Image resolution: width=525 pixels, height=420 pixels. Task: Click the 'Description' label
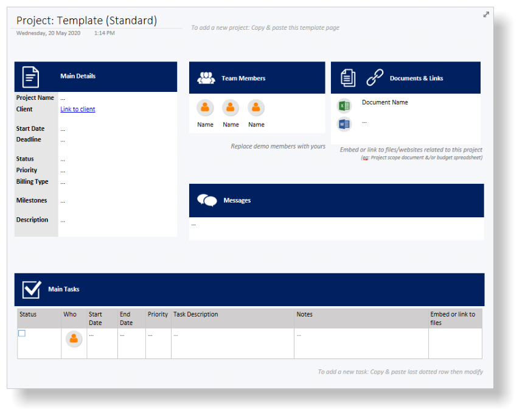point(32,220)
